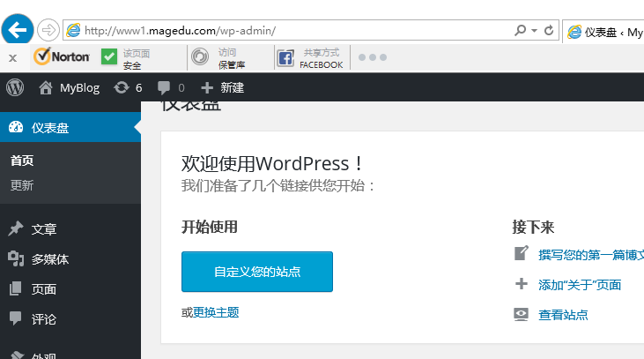Open the 首页 submenu item
Image resolution: width=644 pixels, height=359 pixels.
[x=22, y=161]
